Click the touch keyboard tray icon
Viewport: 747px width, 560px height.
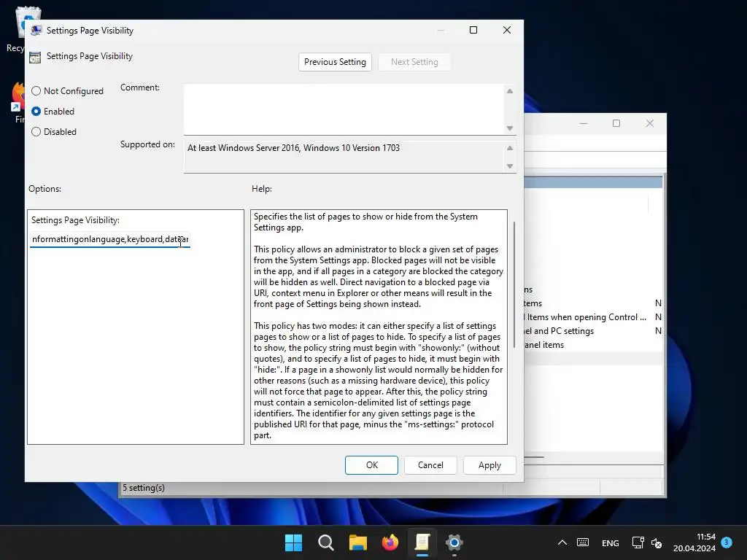tap(583, 542)
